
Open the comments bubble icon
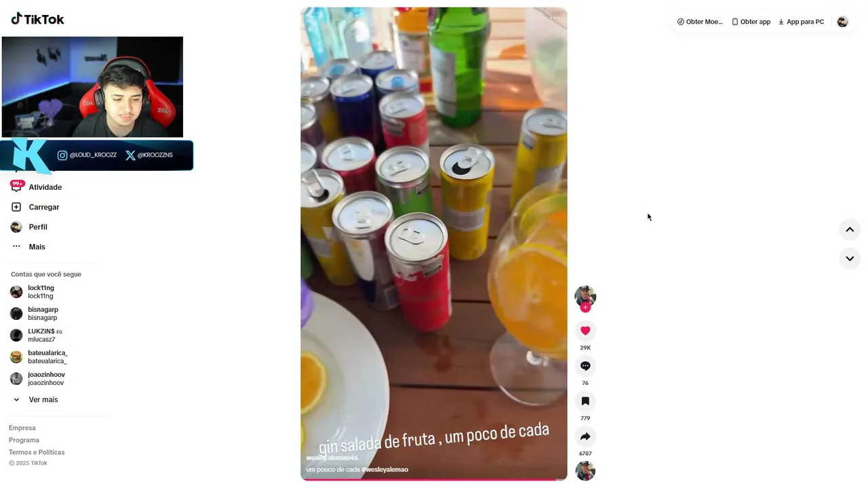(585, 366)
